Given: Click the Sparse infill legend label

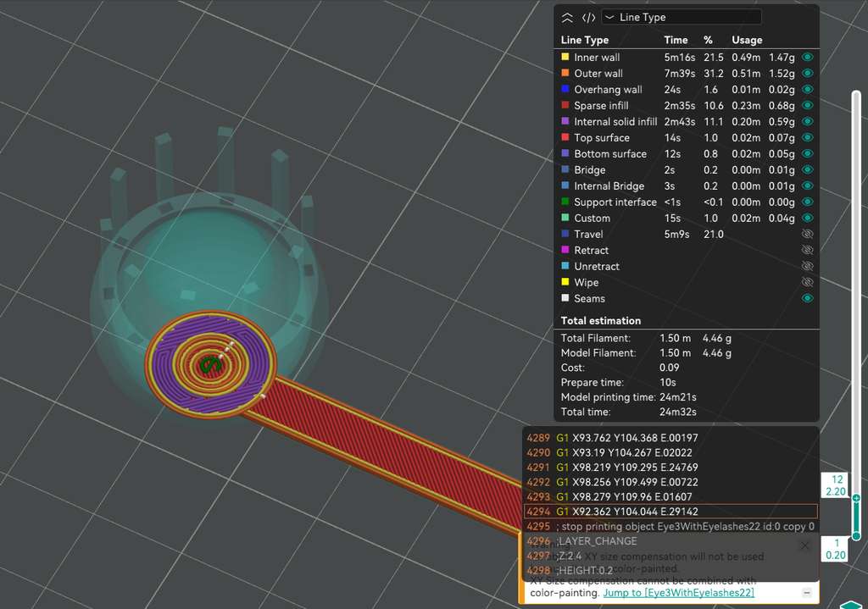Looking at the screenshot, I should [x=601, y=105].
